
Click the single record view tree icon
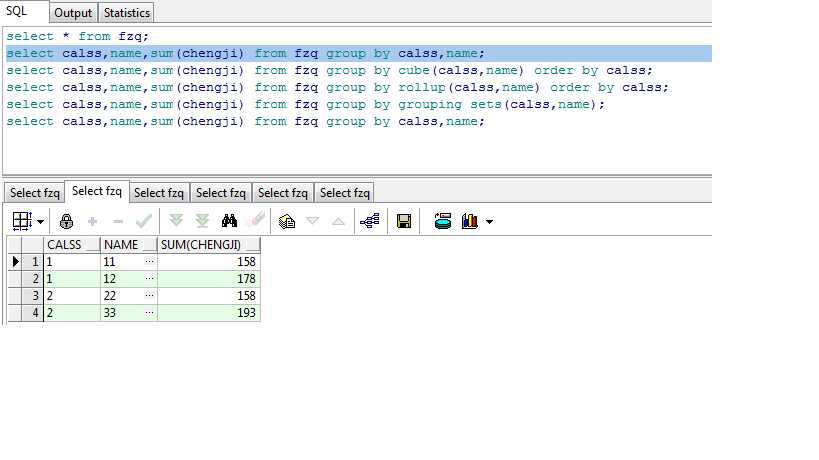(x=369, y=221)
